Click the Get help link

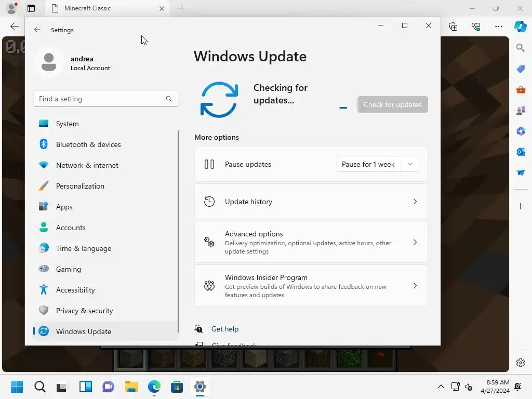point(225,329)
